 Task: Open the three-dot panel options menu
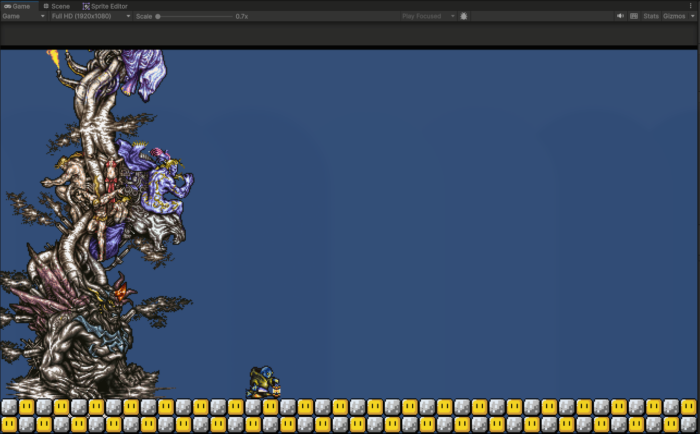click(691, 6)
